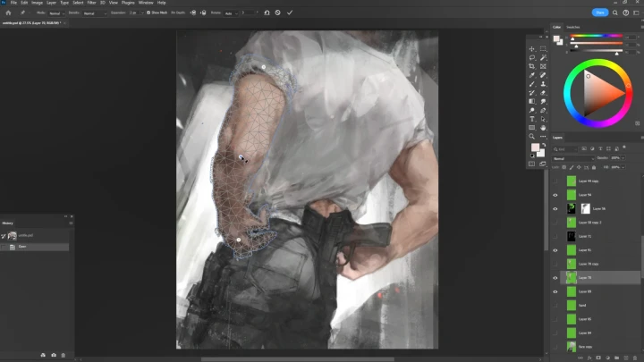Click the blue Share button

click(x=600, y=13)
